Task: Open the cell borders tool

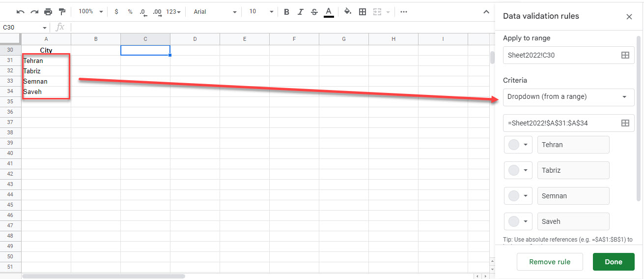Action: click(363, 11)
